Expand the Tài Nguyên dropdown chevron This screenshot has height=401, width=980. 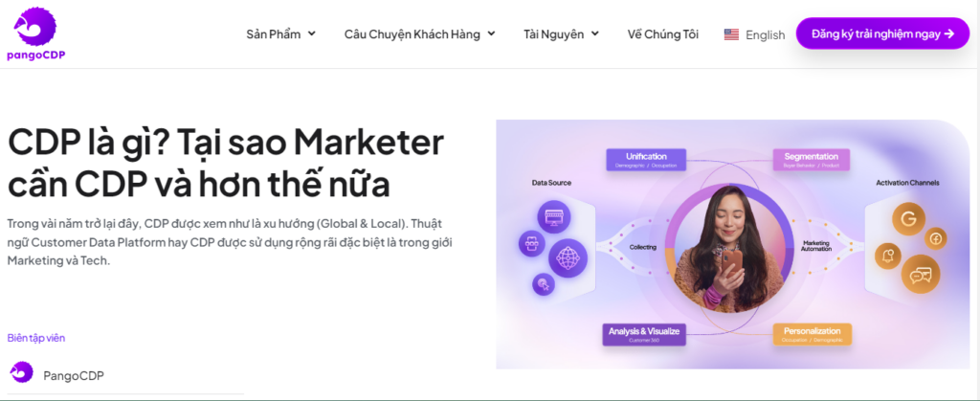tap(595, 33)
